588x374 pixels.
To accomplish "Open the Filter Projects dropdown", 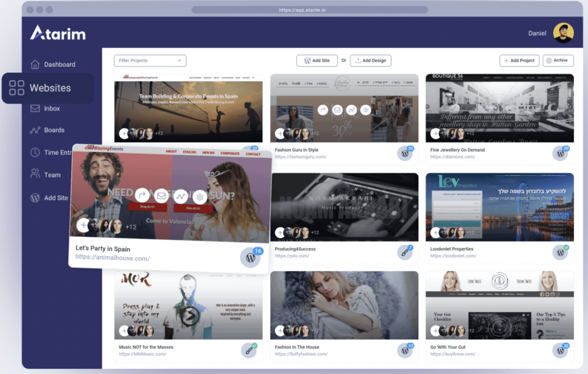I will click(150, 60).
